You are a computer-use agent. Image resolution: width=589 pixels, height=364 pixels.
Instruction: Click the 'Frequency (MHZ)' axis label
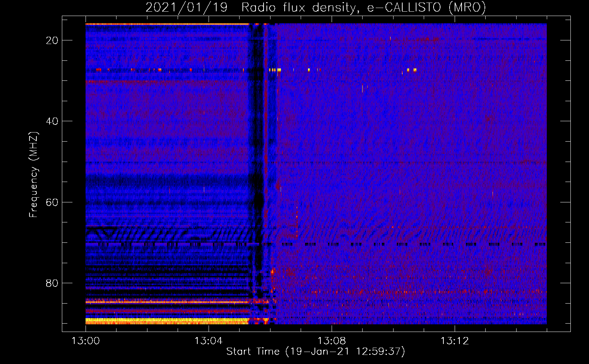pos(33,174)
